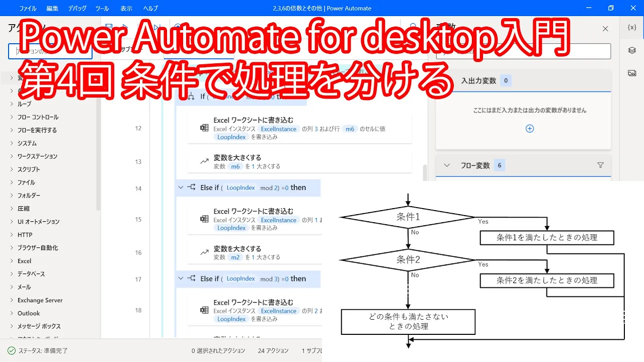Click the green ready status check icon
Image resolution: width=644 pixels, height=362 pixels.
[x=11, y=350]
